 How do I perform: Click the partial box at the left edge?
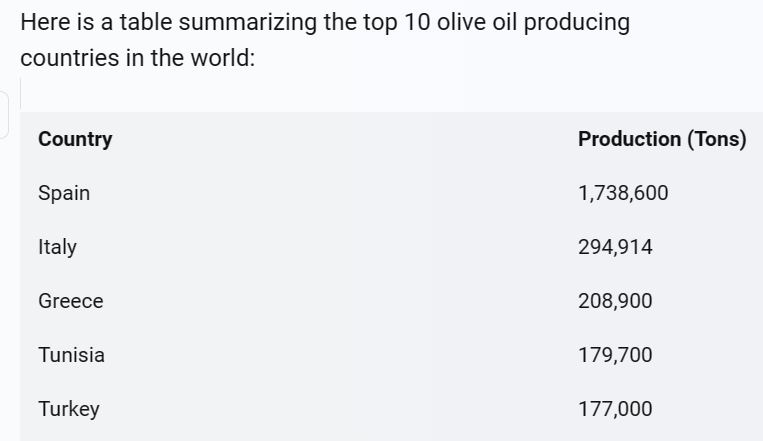pyautogui.click(x=5, y=114)
